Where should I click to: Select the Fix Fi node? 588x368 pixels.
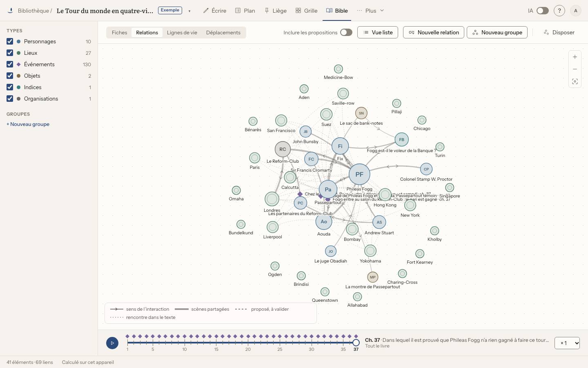click(340, 146)
